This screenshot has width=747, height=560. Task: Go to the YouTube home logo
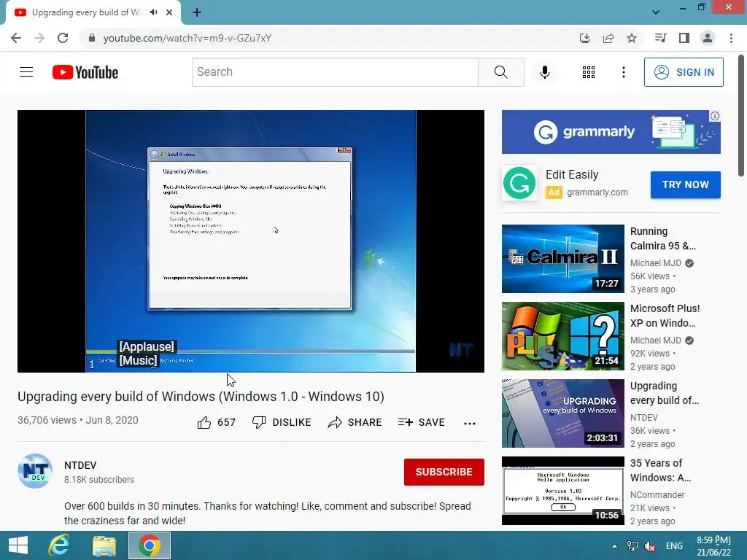pos(85,72)
